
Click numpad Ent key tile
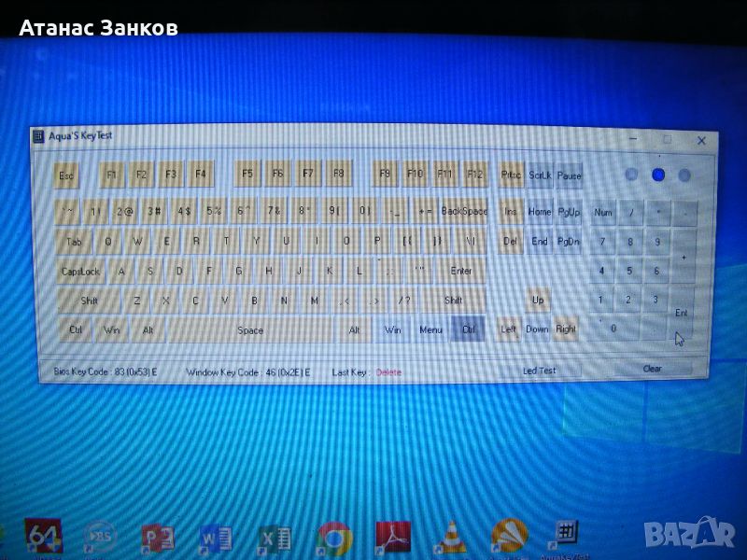coord(681,313)
